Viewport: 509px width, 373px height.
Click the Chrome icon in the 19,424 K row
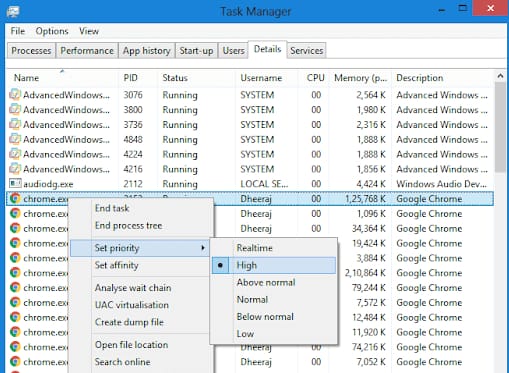(x=15, y=243)
